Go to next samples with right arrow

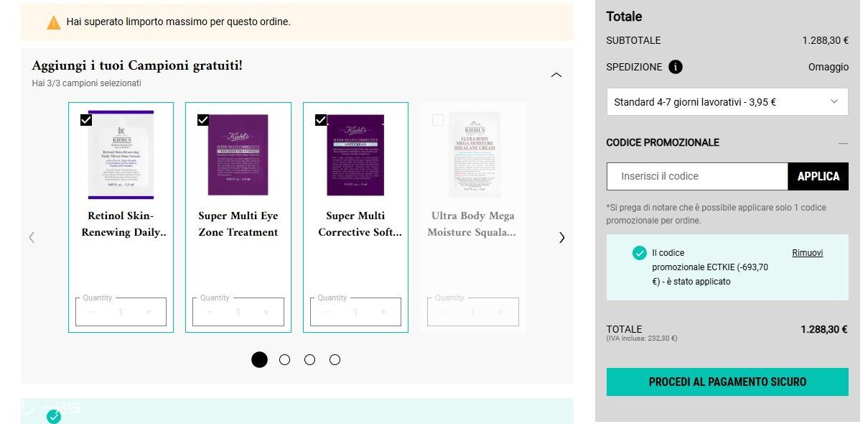click(561, 237)
